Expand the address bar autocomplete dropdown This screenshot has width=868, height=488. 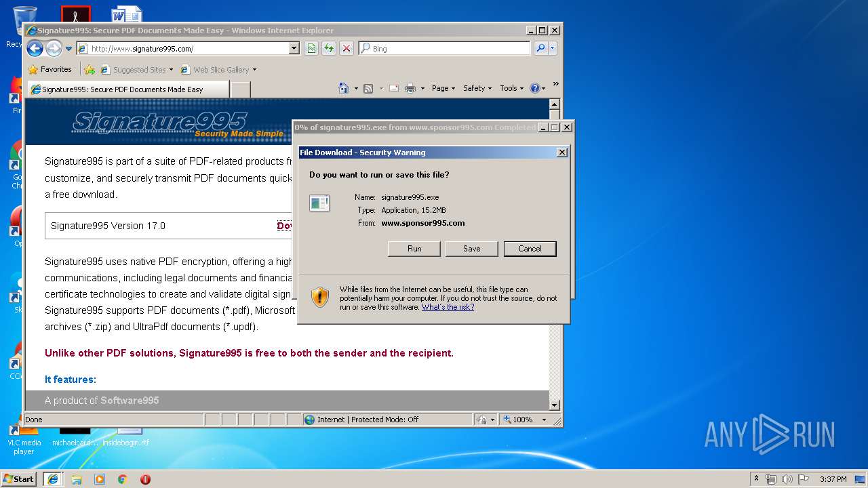294,49
